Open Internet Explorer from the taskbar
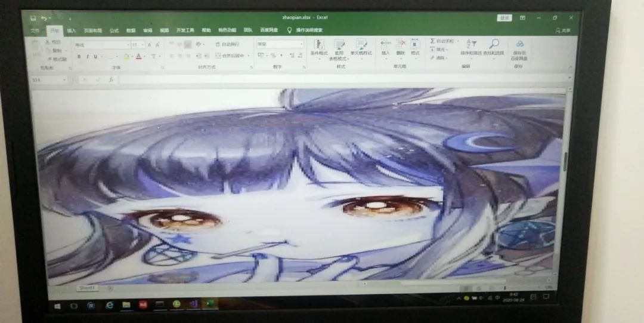The image size is (644, 323). tap(110, 305)
